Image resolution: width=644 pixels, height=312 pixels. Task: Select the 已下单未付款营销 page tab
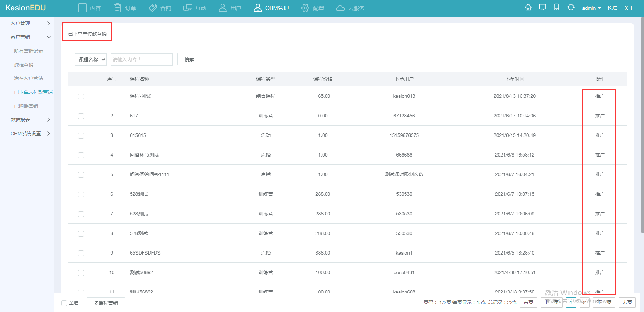point(87,34)
